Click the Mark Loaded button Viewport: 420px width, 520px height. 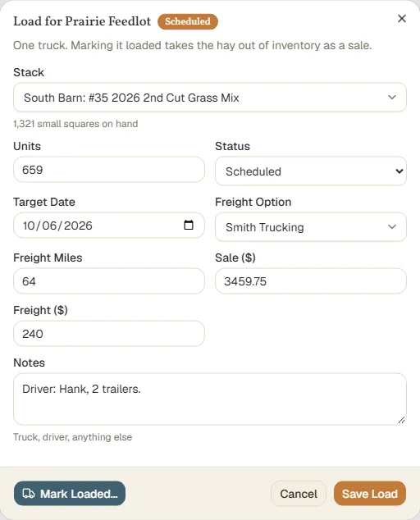point(70,494)
